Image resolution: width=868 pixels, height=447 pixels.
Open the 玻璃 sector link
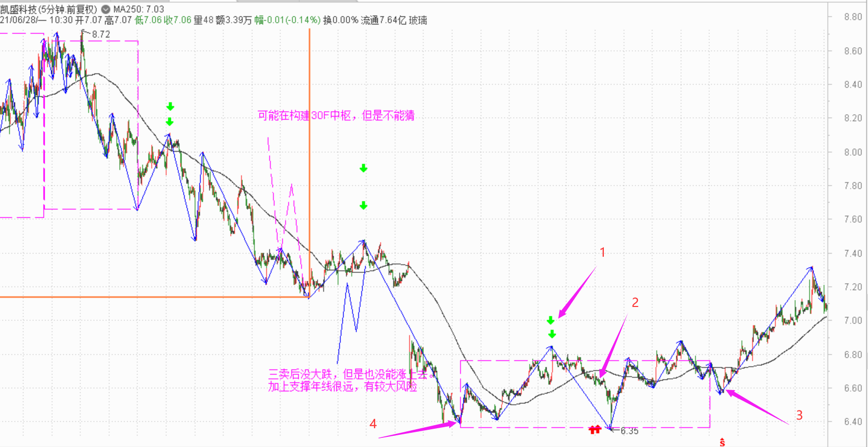coord(418,20)
